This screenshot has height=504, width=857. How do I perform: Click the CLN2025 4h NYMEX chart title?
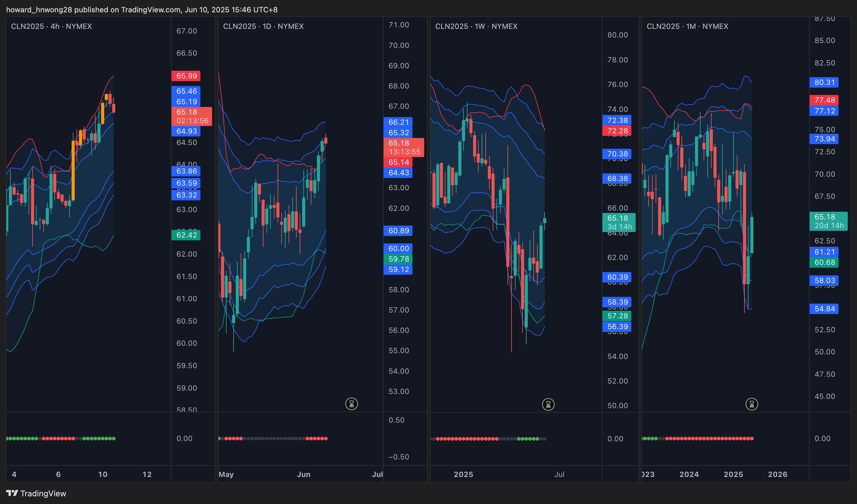[51, 26]
